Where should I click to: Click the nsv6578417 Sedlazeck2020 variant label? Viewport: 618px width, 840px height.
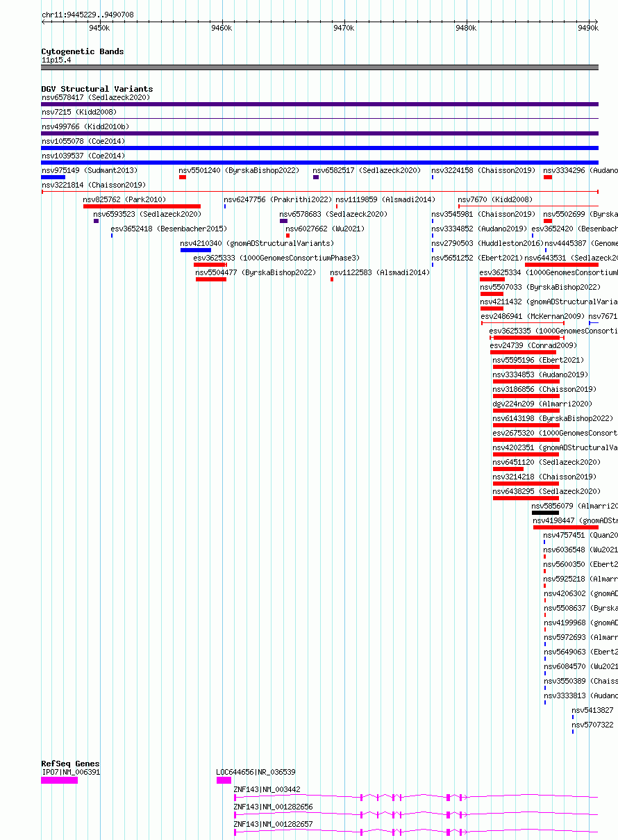click(x=95, y=97)
